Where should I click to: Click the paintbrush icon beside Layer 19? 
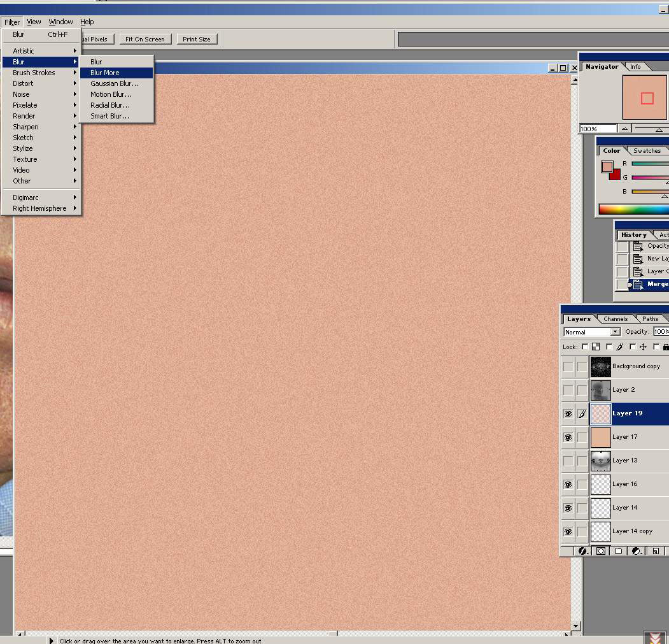(582, 414)
